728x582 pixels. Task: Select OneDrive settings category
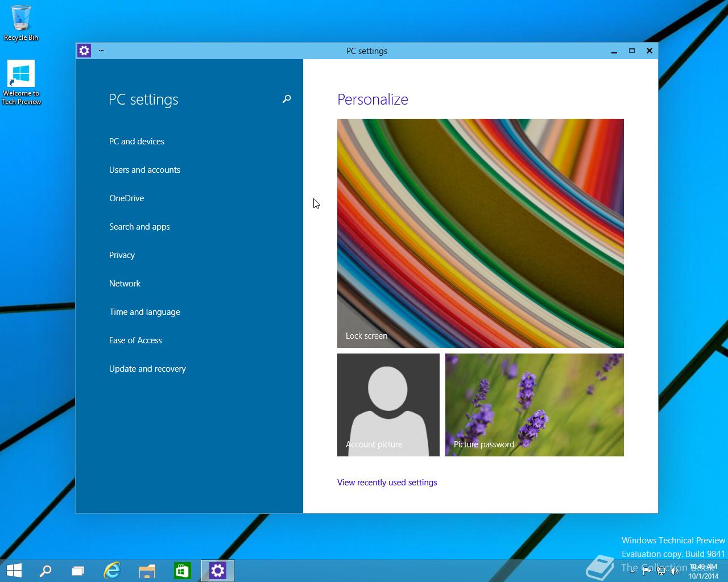click(x=126, y=198)
